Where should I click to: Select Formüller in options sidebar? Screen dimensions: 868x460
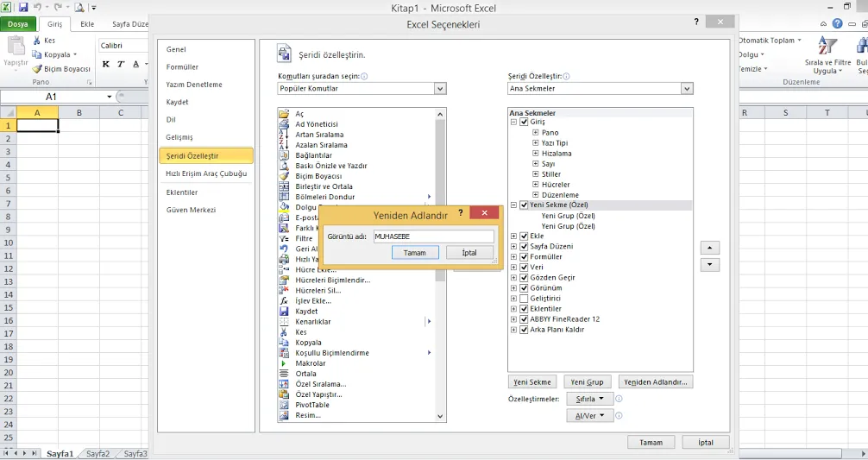[x=182, y=67]
